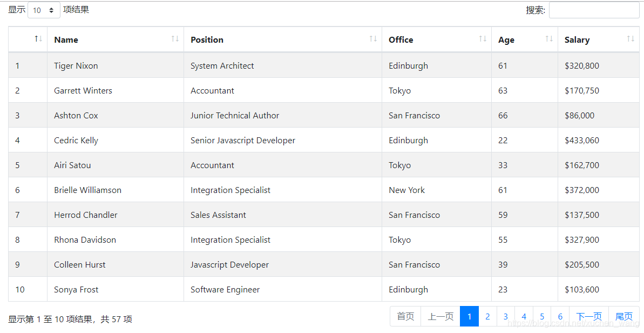Go to page 2
Viewport: 644px width, 333px height.
[x=487, y=316]
